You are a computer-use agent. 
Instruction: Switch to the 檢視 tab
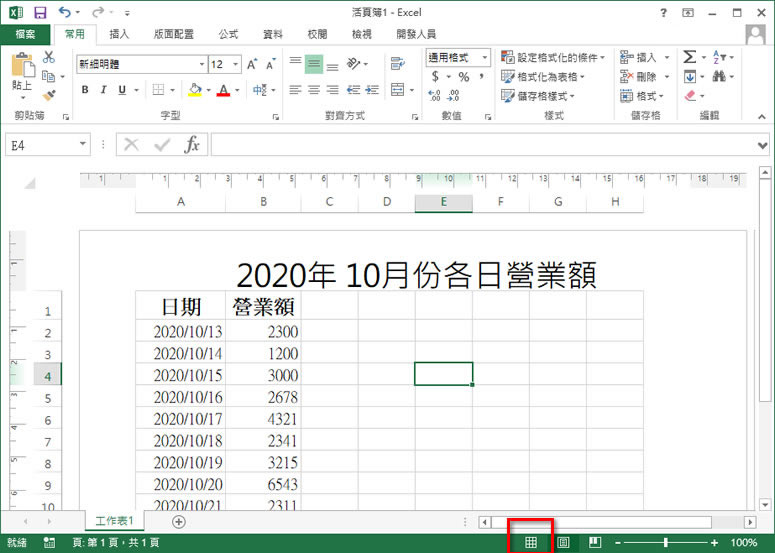click(x=362, y=34)
